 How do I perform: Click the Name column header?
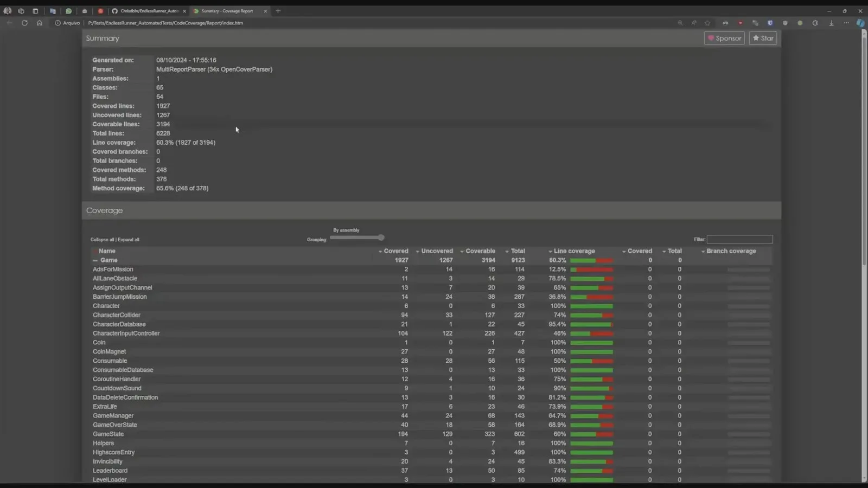click(x=107, y=251)
